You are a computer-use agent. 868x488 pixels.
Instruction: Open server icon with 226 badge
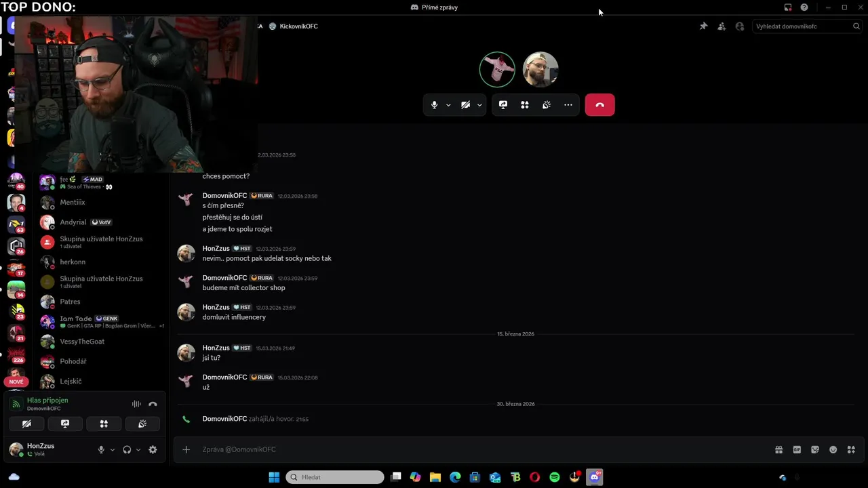click(16, 354)
